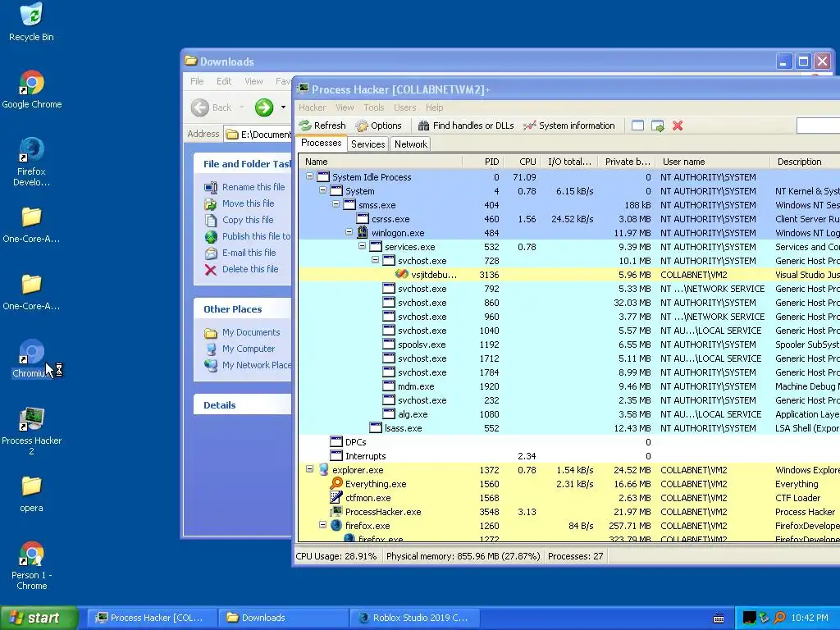Open Edit menu in Downloads window
Image resolution: width=840 pixels, height=630 pixels.
tap(224, 81)
